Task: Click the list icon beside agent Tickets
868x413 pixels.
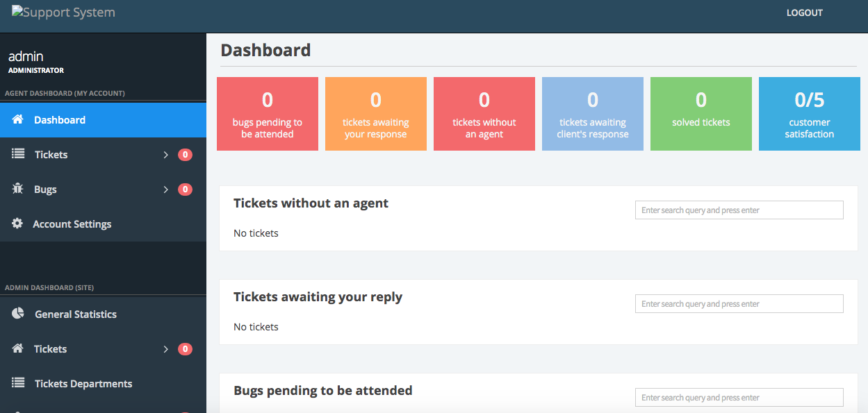Action: 18,154
